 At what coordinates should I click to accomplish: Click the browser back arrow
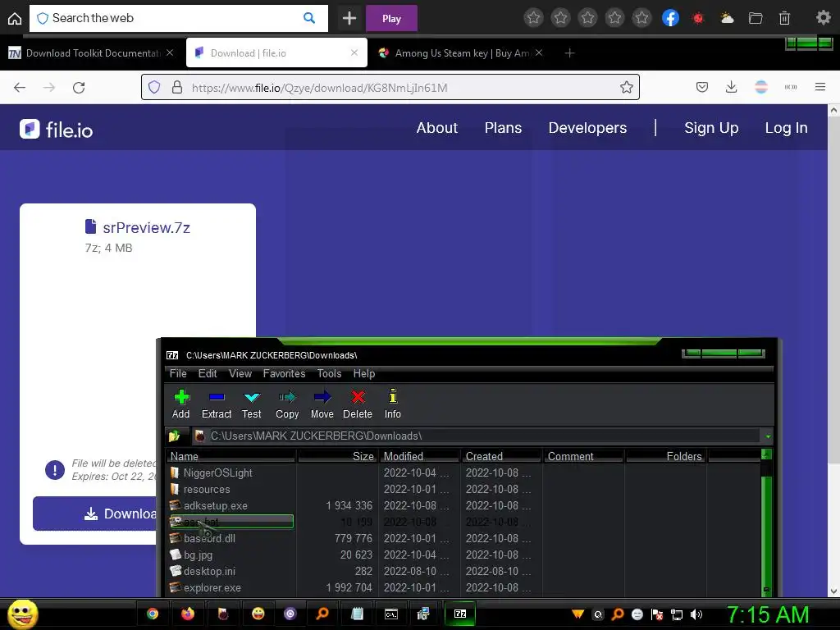[20, 87]
